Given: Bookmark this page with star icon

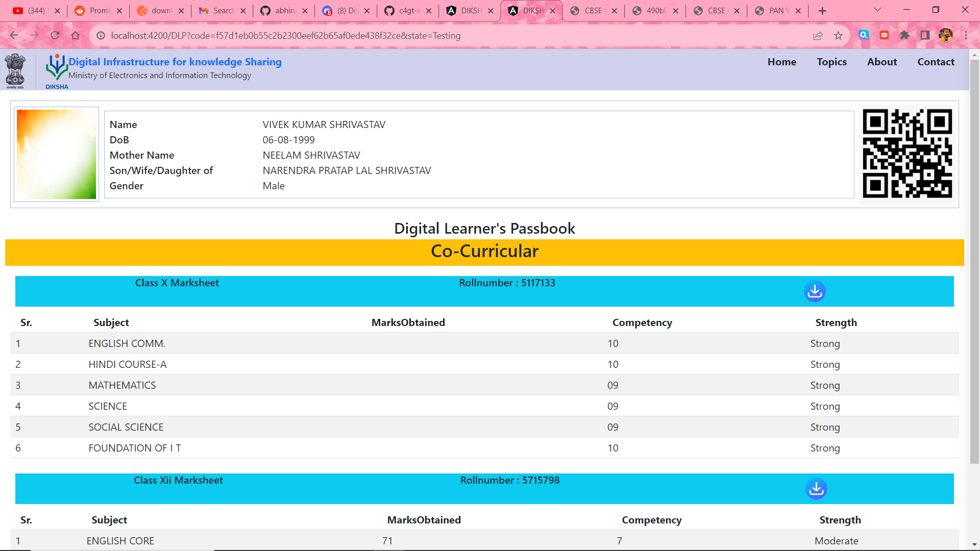Looking at the screenshot, I should [838, 36].
